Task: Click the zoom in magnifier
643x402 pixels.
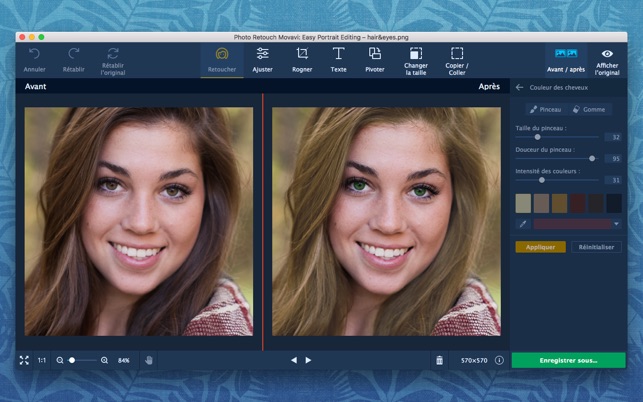Action: (x=105, y=361)
